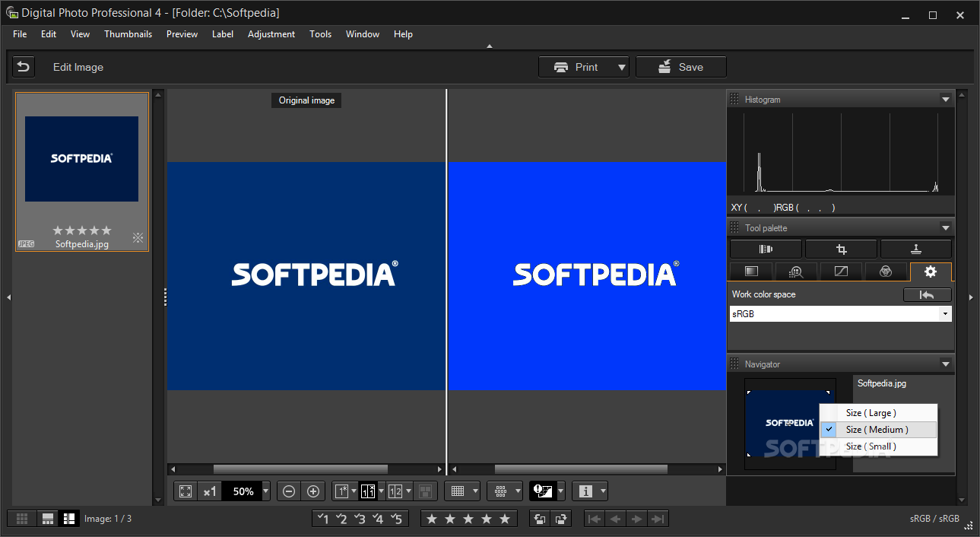
Task: Open dropdown arrow next to single-preview layout
Action: 354,491
